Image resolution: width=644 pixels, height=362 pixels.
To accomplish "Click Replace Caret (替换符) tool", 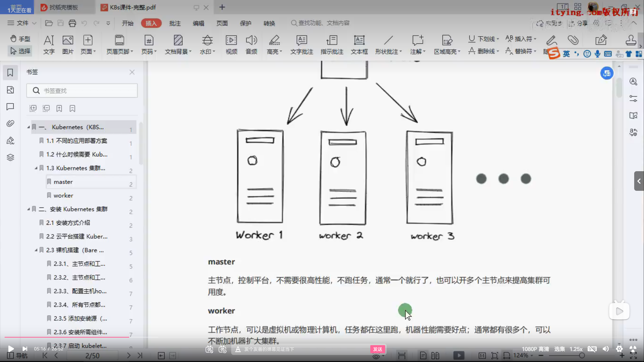I will click(x=521, y=51).
